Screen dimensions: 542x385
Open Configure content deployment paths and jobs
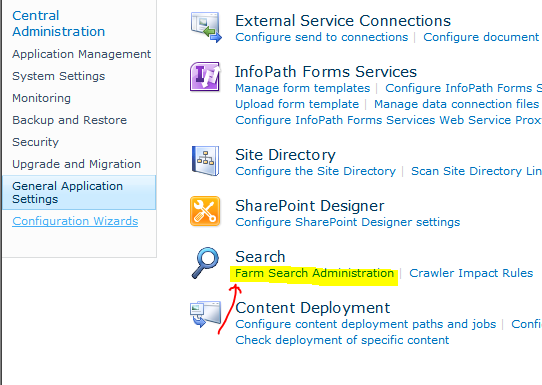pos(365,324)
